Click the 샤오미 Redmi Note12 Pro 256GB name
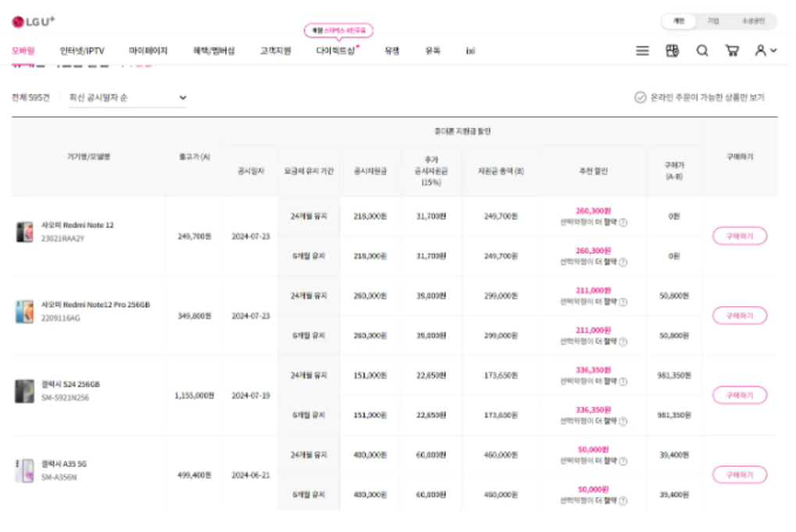 click(x=95, y=305)
